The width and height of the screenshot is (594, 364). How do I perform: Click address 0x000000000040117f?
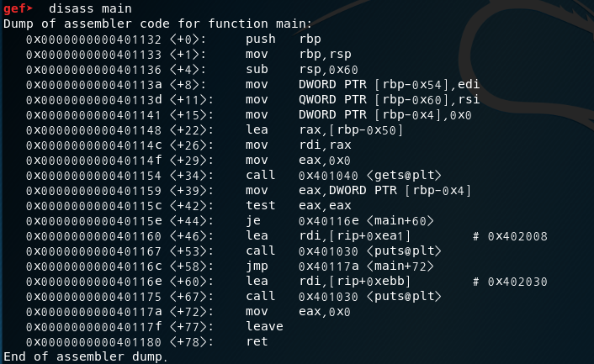(93, 327)
